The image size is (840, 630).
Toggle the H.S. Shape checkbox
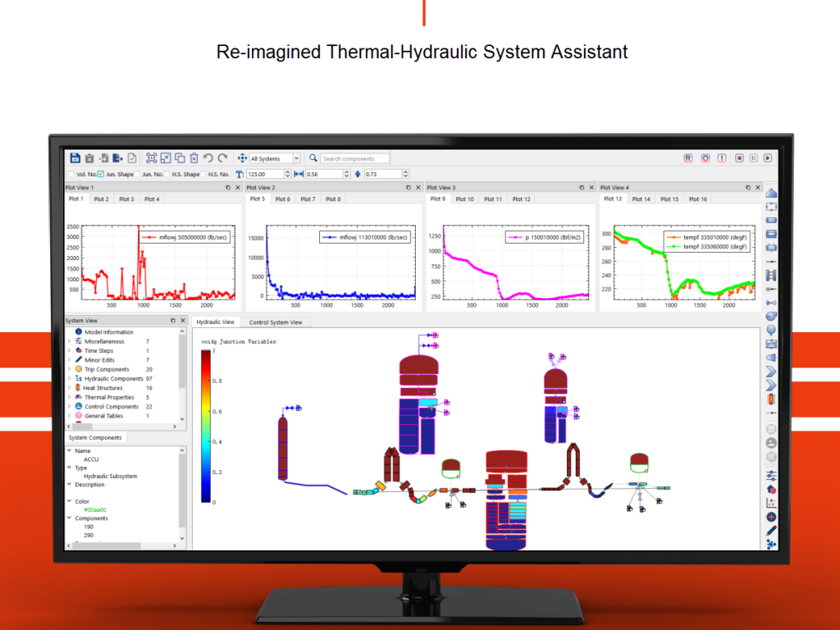coord(168,174)
